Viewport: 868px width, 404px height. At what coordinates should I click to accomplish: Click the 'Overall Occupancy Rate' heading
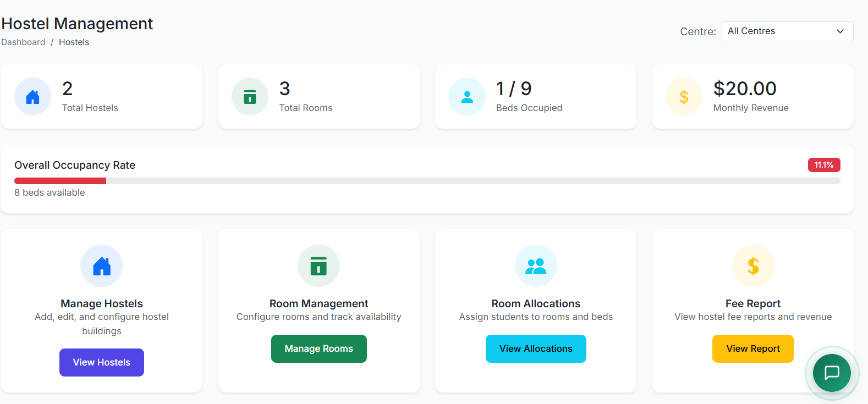tap(75, 165)
